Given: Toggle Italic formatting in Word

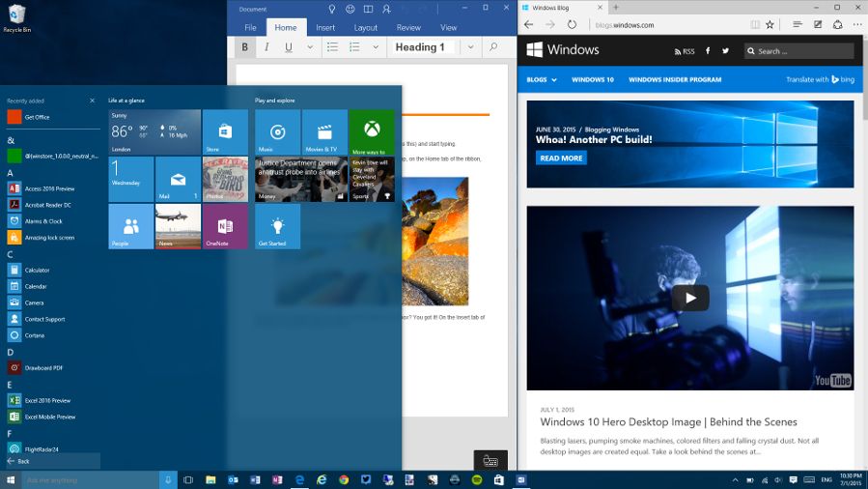Looking at the screenshot, I should pyautogui.click(x=266, y=47).
